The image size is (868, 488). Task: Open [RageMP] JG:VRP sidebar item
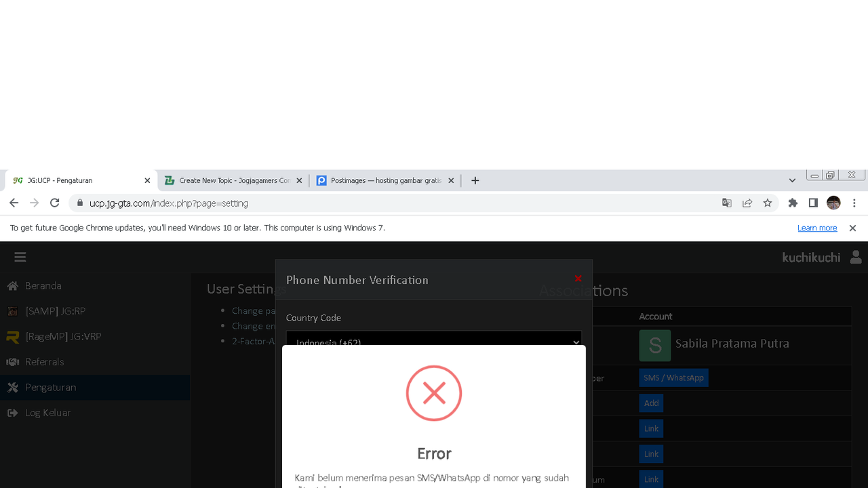point(95,337)
